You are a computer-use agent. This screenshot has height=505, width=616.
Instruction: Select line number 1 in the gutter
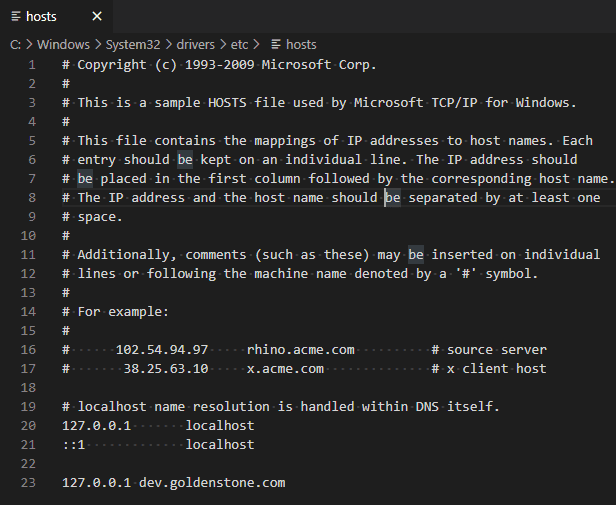[32, 65]
